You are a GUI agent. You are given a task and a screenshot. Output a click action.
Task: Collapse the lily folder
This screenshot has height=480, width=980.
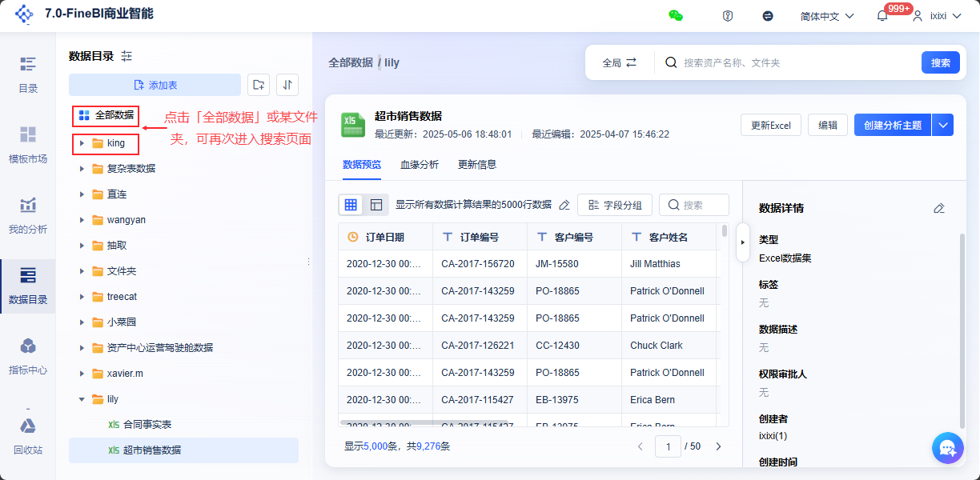(81, 398)
